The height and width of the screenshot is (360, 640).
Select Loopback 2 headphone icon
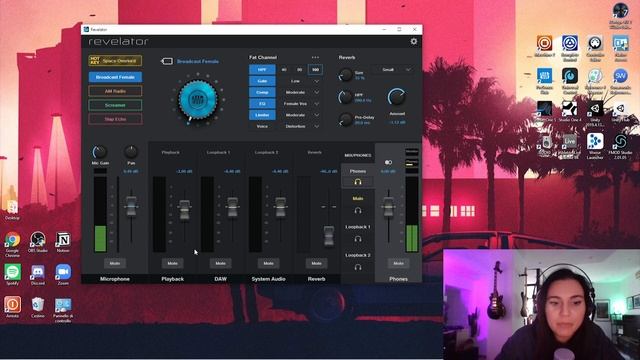[358, 267]
